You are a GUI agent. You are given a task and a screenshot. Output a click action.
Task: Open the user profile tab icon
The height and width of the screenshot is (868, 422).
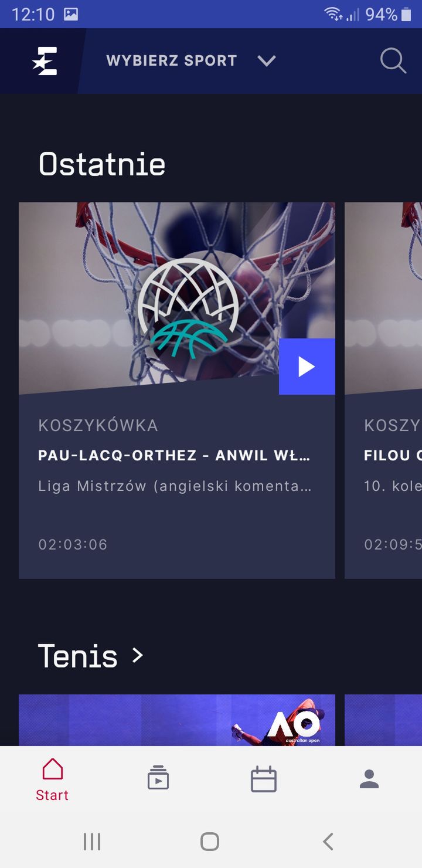tap(369, 779)
